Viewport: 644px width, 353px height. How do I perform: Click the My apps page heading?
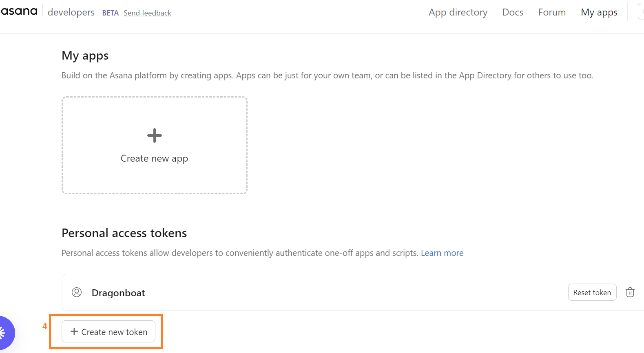85,56
